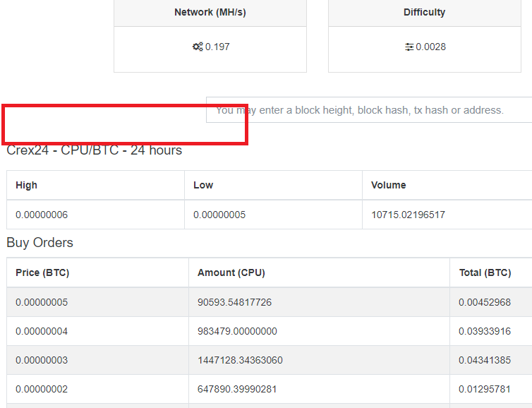Click the difficulty sliders icon
The image size is (532, 408).
pos(409,47)
